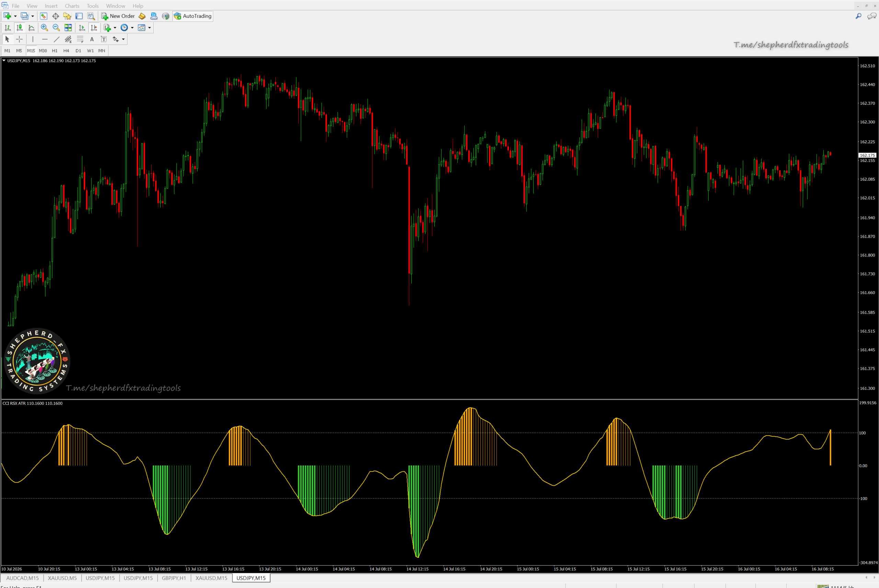Select the vertical line drawing tool

coord(33,39)
